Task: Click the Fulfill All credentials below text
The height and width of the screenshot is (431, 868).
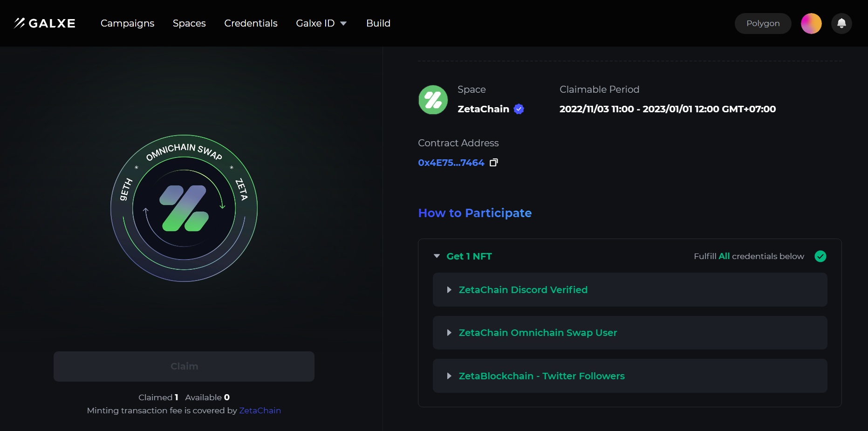Action: [x=749, y=256]
